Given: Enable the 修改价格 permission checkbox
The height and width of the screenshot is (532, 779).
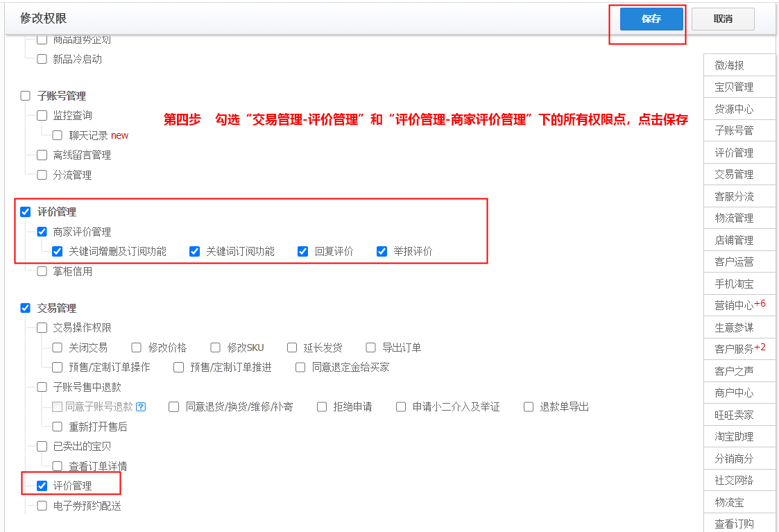Looking at the screenshot, I should coord(137,347).
